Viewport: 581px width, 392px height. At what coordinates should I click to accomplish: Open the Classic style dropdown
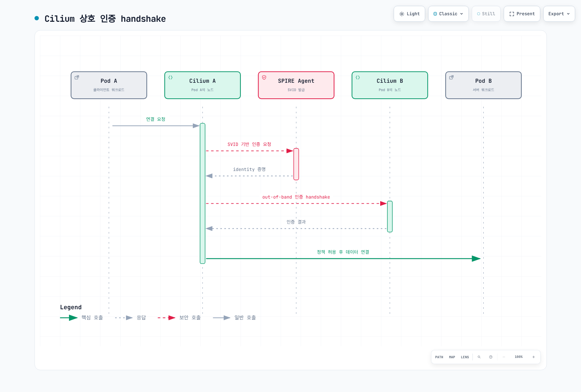[x=448, y=14]
